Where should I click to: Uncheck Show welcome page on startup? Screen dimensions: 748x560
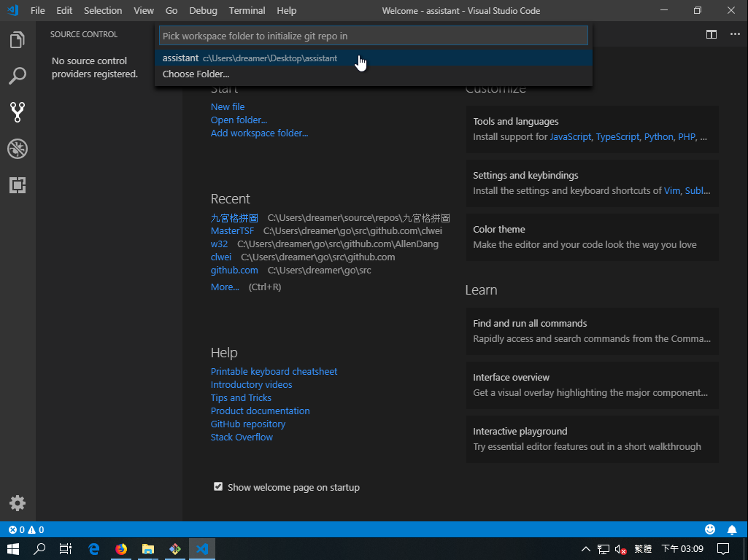(x=218, y=486)
